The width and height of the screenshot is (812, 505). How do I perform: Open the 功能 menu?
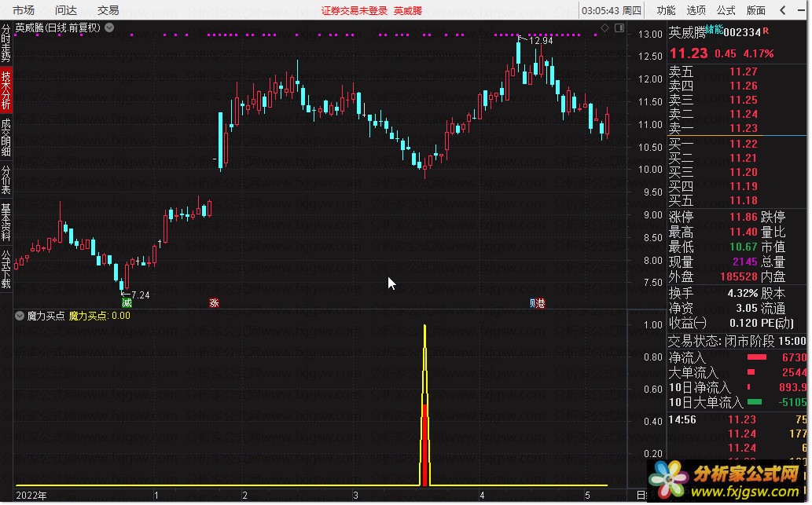click(666, 10)
